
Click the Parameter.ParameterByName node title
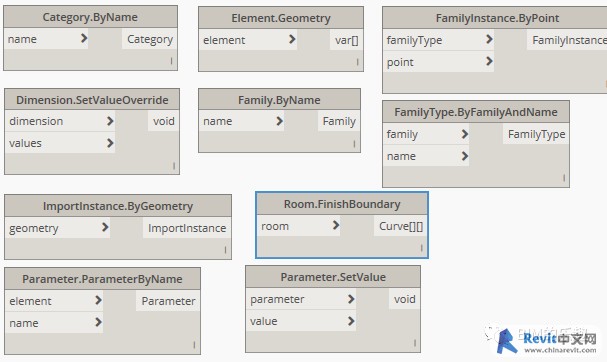tap(102, 279)
